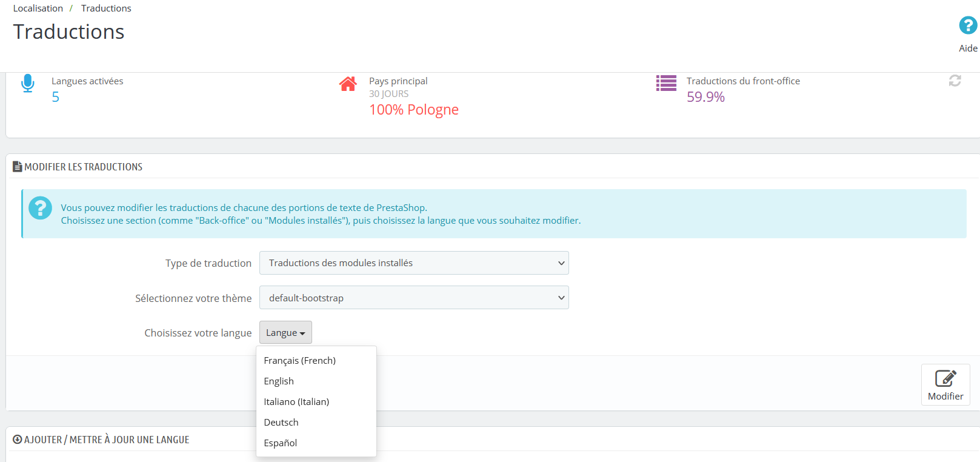
Task: Choose English in the language menu
Action: click(279, 381)
